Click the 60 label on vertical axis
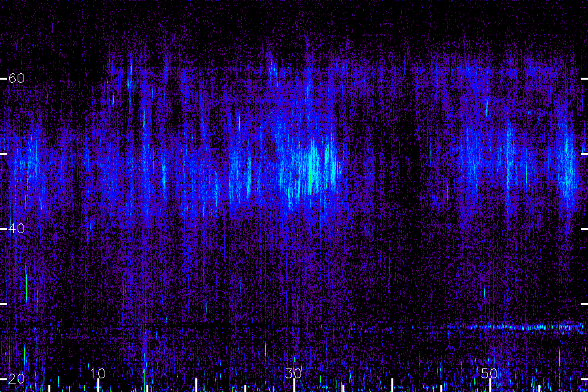 (16, 78)
